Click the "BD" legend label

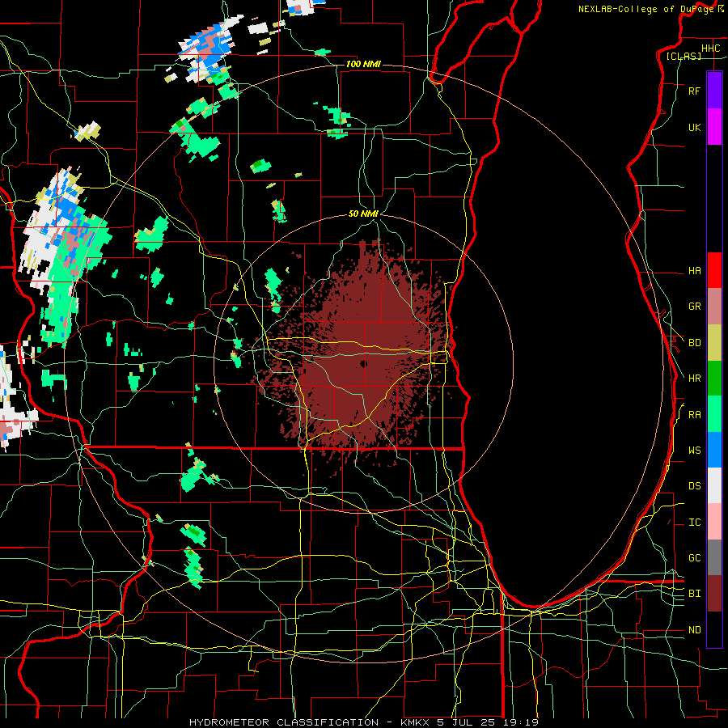(694, 343)
